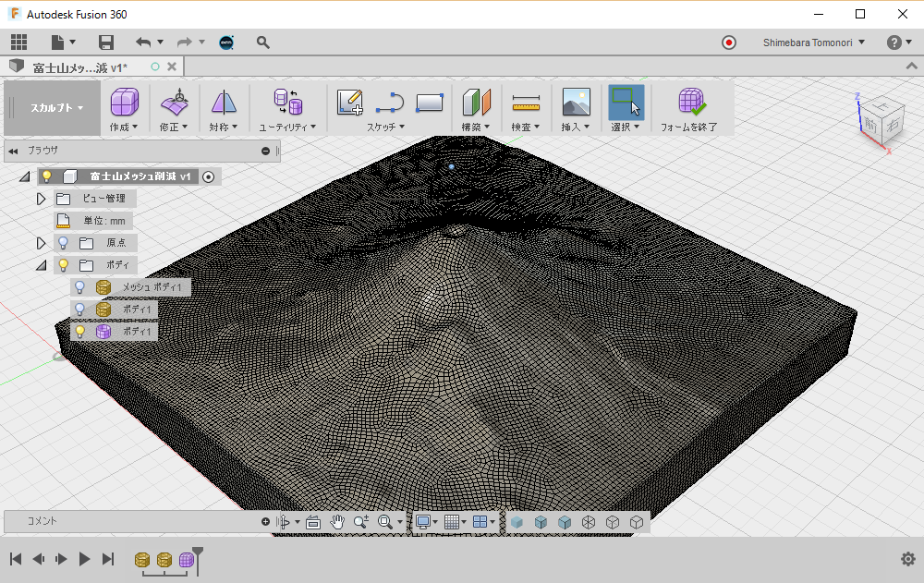Open the 選択 (Select) menu

click(x=626, y=127)
